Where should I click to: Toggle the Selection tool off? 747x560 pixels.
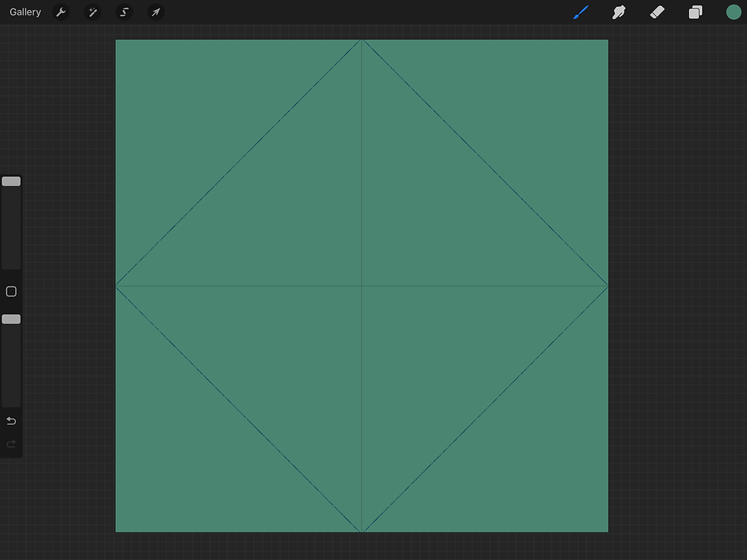(x=124, y=11)
